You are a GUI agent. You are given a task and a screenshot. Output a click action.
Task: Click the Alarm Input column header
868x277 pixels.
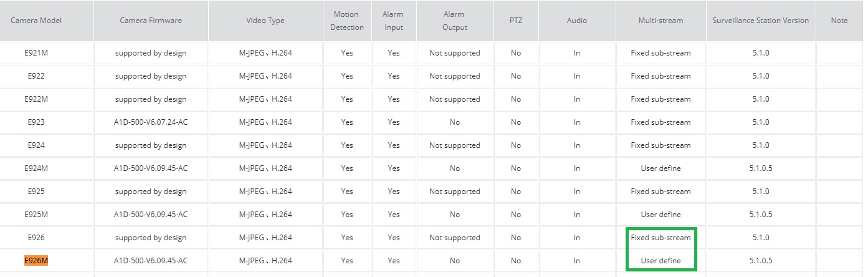pyautogui.click(x=393, y=21)
